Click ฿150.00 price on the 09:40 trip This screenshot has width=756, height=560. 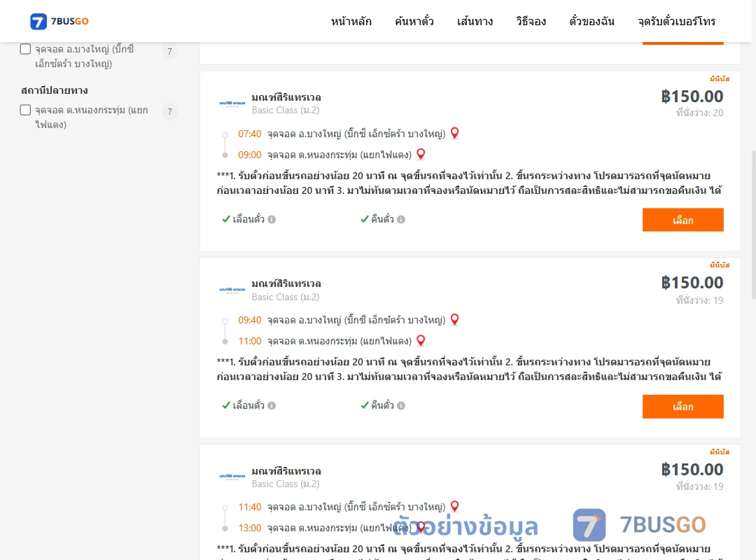[x=692, y=283]
